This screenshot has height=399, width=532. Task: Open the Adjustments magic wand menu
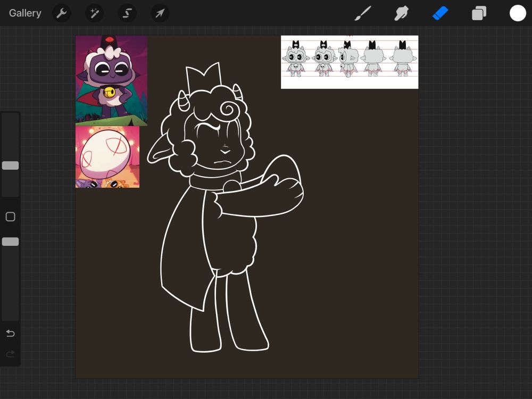94,13
